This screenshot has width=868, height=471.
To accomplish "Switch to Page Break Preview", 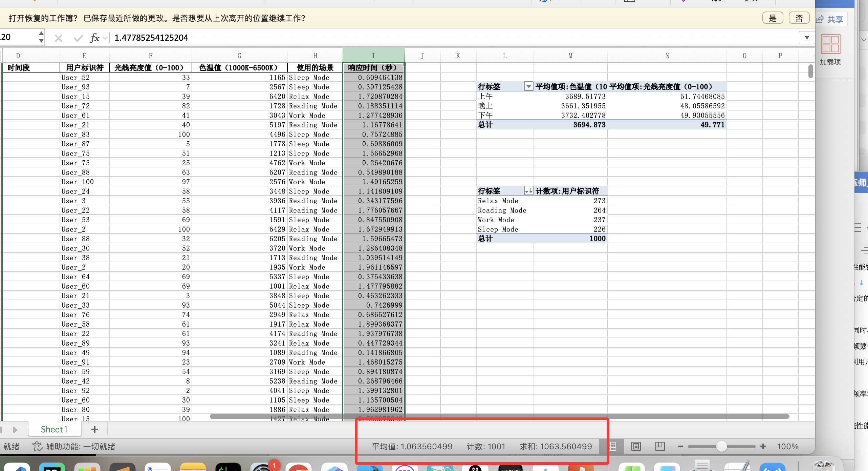I will tap(660, 446).
